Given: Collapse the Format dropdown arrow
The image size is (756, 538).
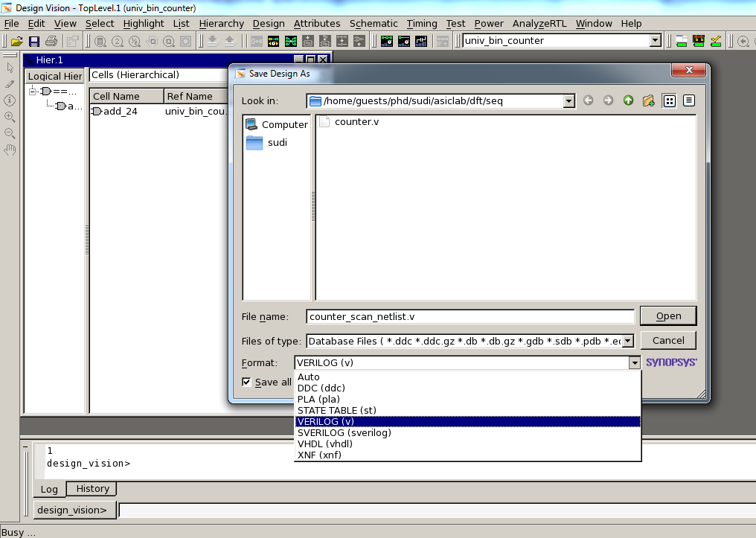Looking at the screenshot, I should pyautogui.click(x=635, y=363).
